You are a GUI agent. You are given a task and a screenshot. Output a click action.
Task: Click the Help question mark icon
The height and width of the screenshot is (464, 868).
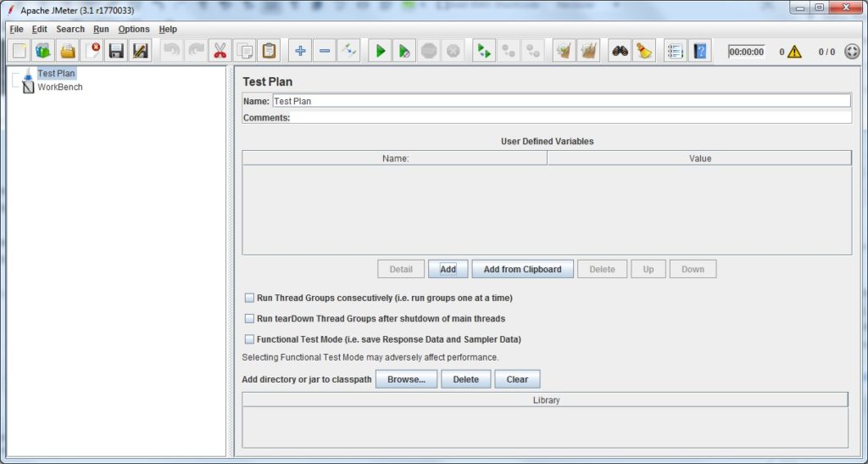pos(699,52)
